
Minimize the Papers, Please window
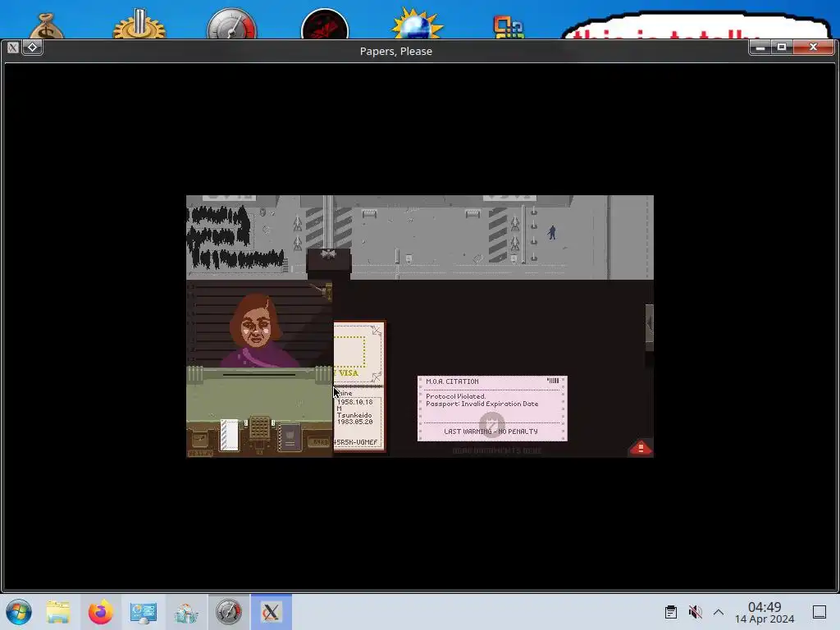tap(760, 47)
